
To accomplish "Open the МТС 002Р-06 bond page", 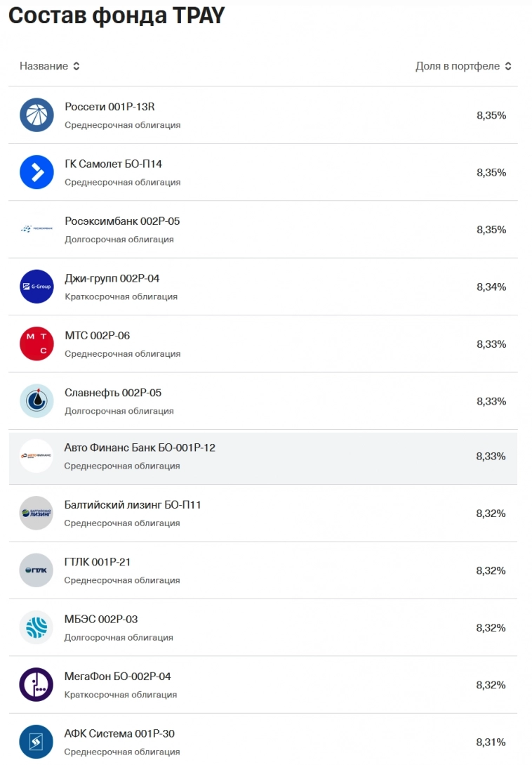I will [x=97, y=336].
